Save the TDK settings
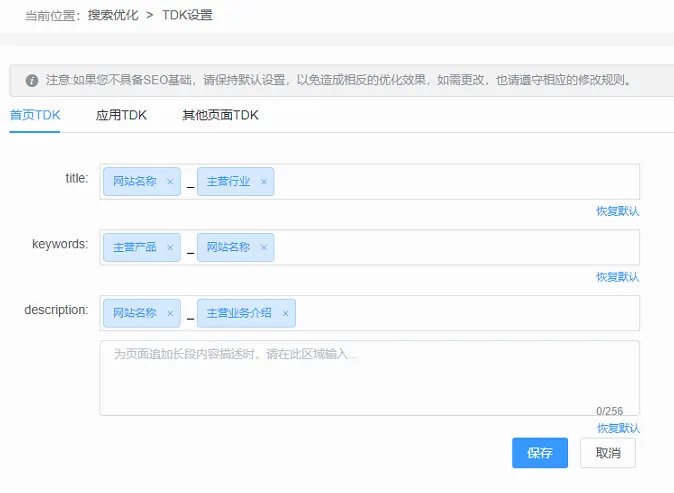674x493 pixels. coord(540,453)
